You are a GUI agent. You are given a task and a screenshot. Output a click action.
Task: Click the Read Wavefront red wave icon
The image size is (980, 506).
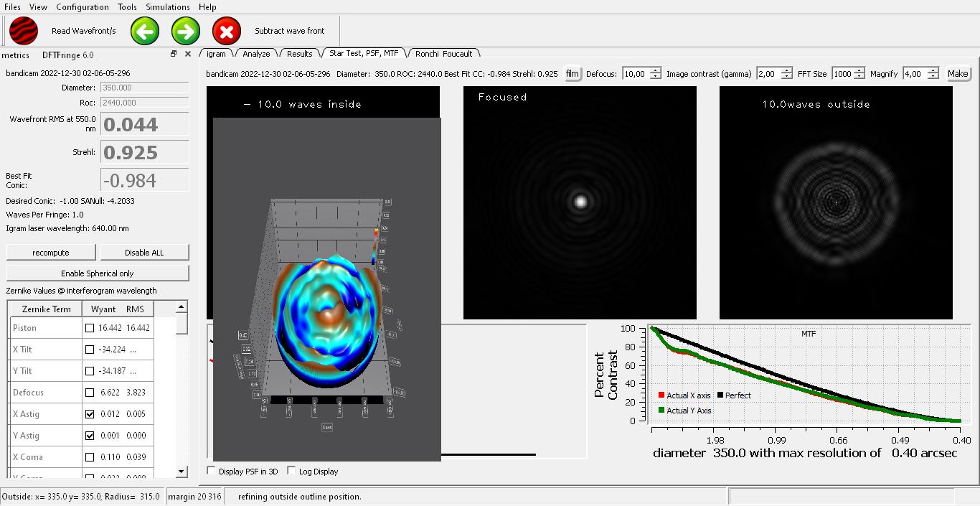pyautogui.click(x=24, y=31)
